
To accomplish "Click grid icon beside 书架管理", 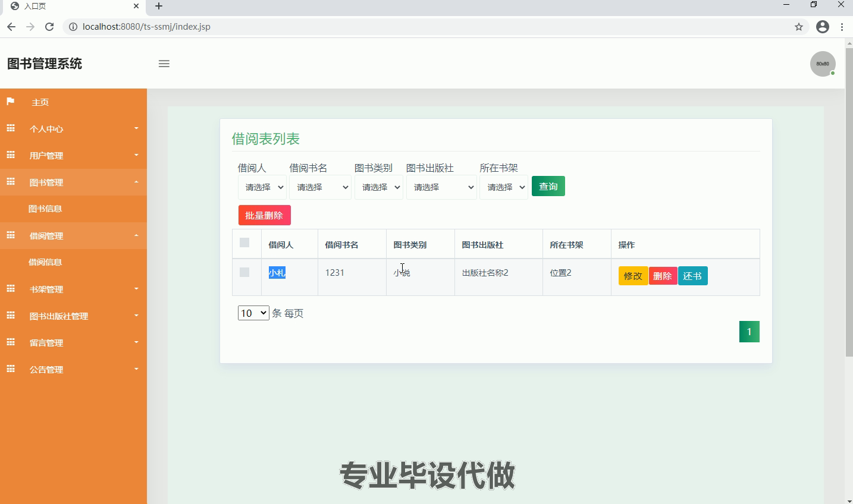I will [x=11, y=289].
